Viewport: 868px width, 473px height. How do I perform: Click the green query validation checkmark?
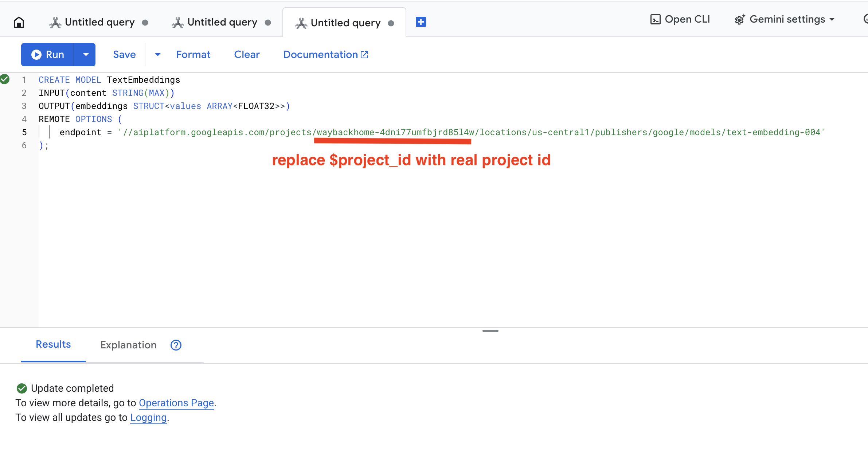tap(5, 79)
